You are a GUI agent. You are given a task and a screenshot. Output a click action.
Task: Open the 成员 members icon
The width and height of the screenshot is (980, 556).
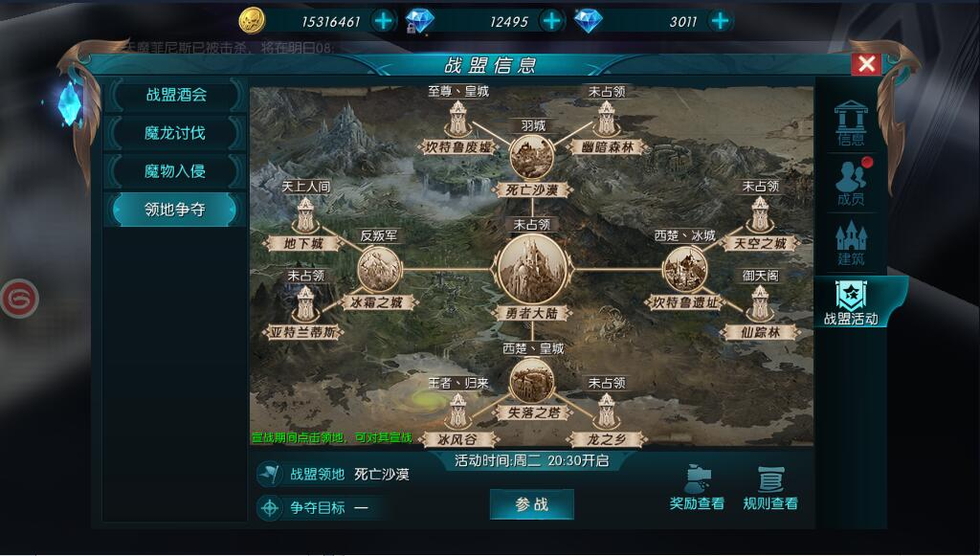(x=851, y=182)
